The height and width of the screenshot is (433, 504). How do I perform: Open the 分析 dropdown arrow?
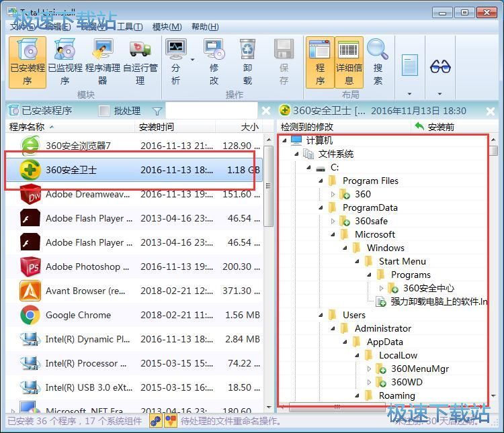193,60
